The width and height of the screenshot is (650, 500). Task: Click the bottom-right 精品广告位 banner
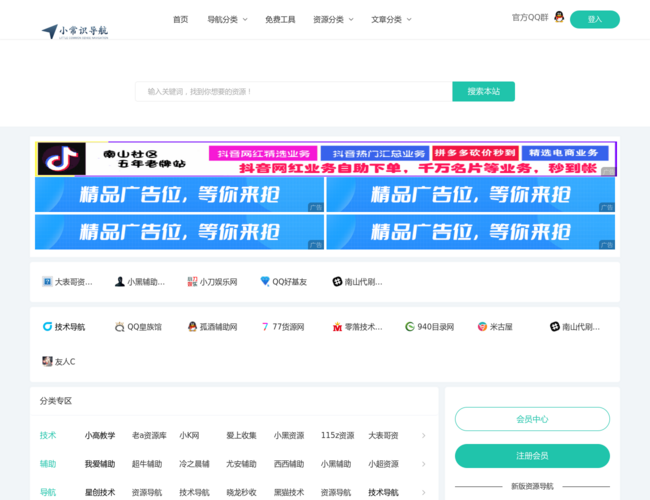click(x=471, y=232)
